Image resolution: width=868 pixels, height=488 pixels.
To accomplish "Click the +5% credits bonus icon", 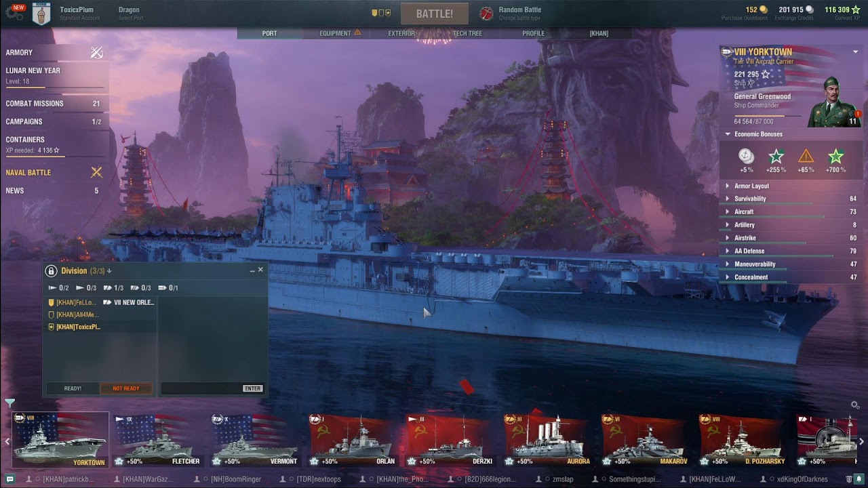I will 746,157.
